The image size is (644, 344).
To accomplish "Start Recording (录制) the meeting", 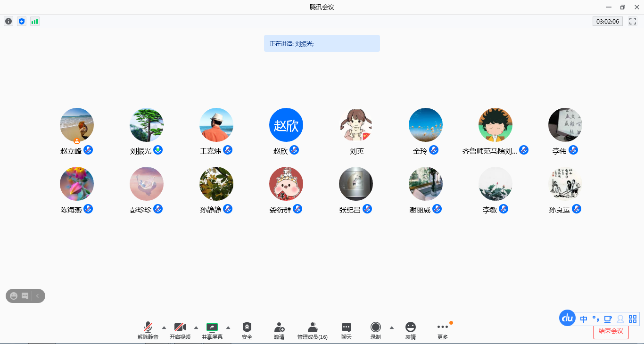I will point(375,330).
